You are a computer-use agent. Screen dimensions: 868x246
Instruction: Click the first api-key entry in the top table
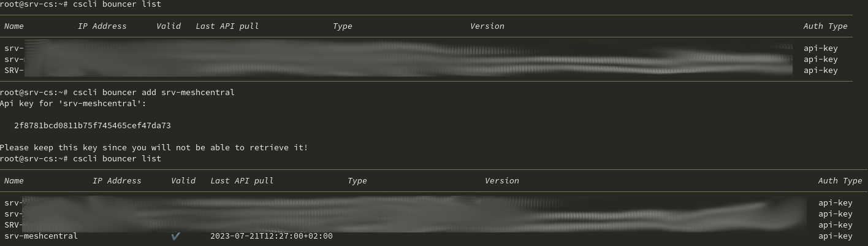821,48
